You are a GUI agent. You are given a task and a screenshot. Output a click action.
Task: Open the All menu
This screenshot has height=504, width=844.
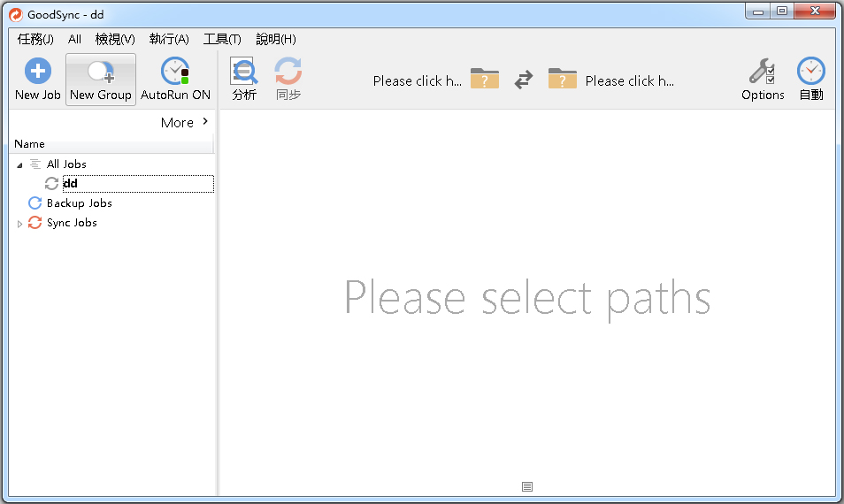(75, 39)
